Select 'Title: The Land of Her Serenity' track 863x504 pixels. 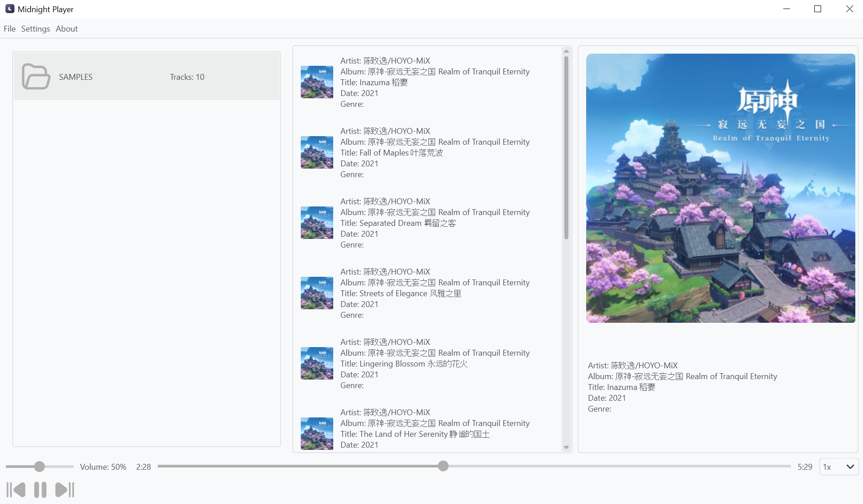(415, 434)
